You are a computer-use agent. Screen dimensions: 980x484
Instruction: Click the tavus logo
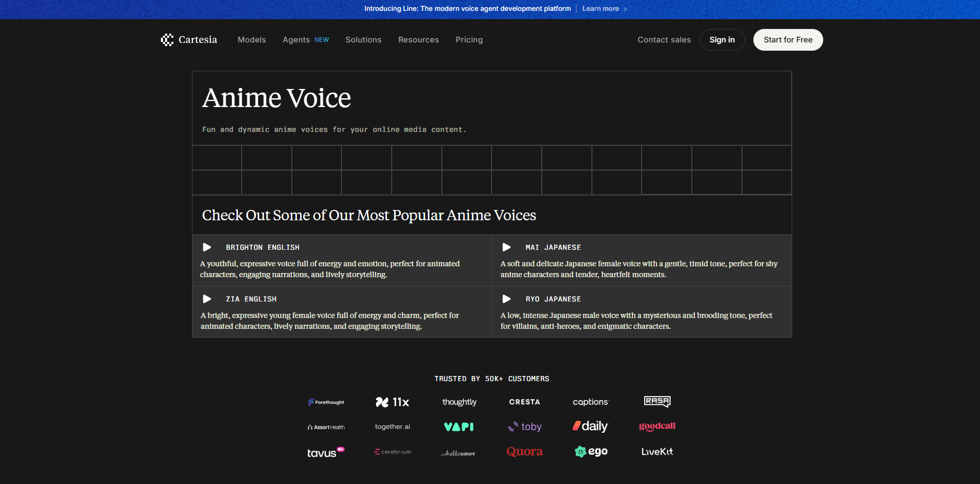[x=325, y=452]
